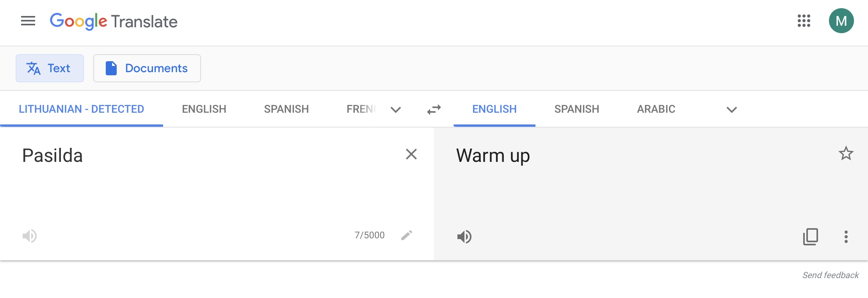Expand the target language list
Image resolution: width=868 pixels, height=298 pixels.
[732, 110]
